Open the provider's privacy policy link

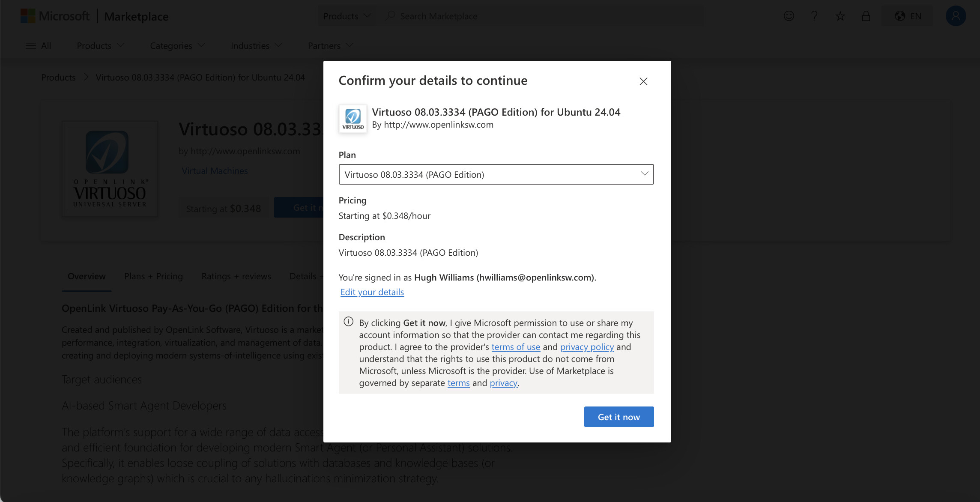click(x=587, y=347)
